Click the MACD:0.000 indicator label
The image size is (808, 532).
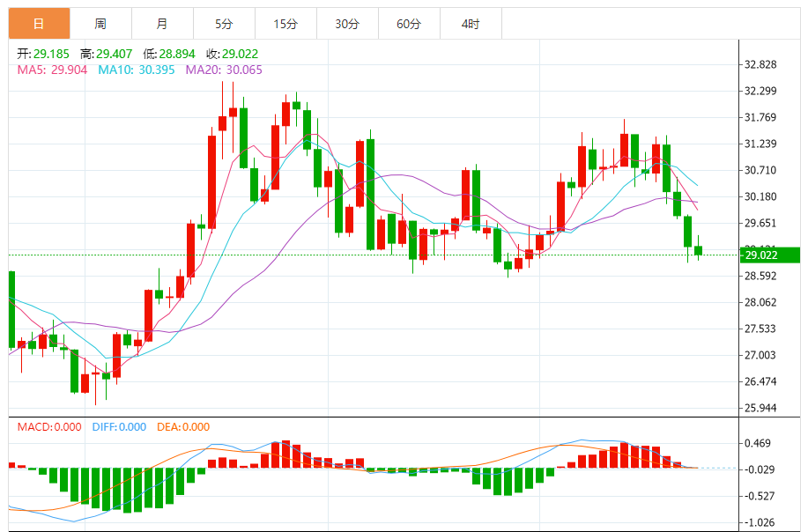point(49,427)
